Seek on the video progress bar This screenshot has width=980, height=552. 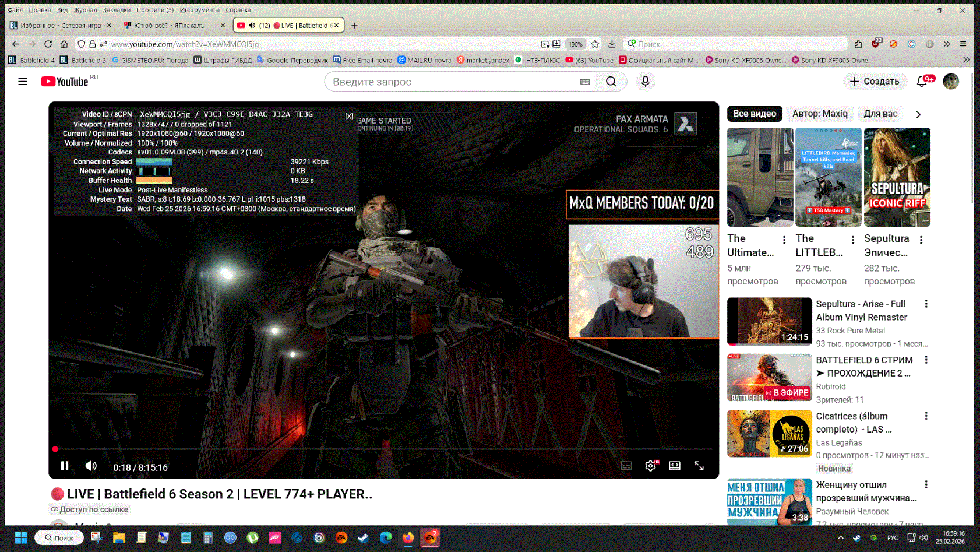pos(383,449)
